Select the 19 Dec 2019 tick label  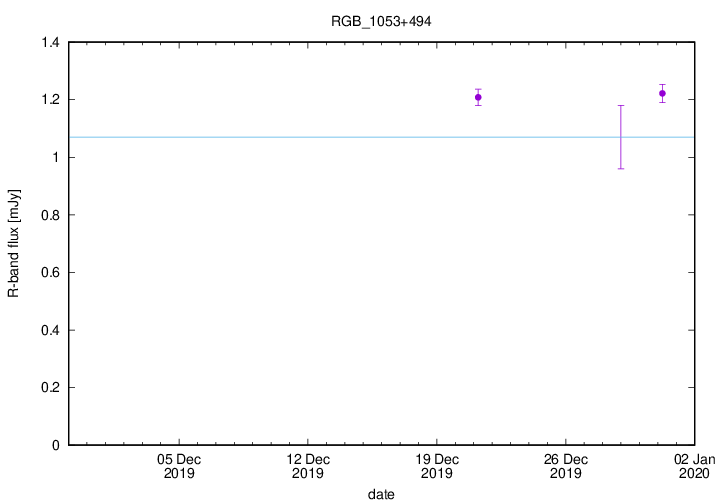(436, 466)
